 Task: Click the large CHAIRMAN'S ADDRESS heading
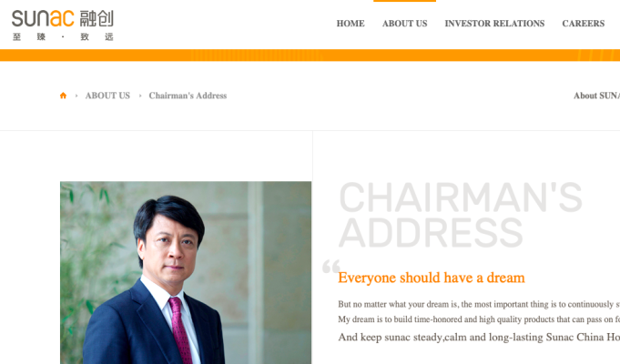point(461,215)
